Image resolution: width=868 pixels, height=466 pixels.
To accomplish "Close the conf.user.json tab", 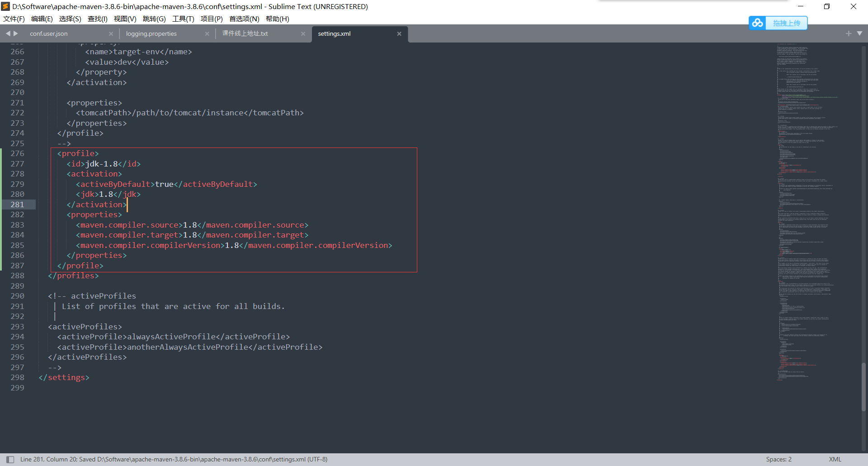I will click(x=111, y=34).
